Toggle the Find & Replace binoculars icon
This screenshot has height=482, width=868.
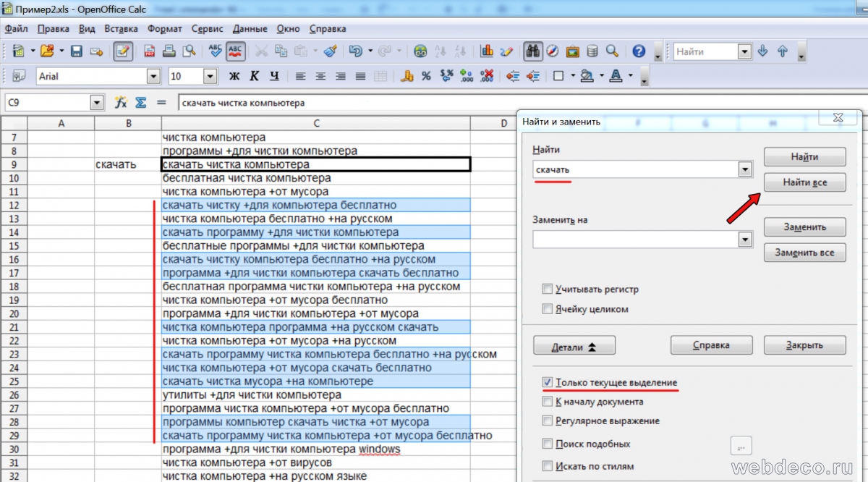[534, 51]
